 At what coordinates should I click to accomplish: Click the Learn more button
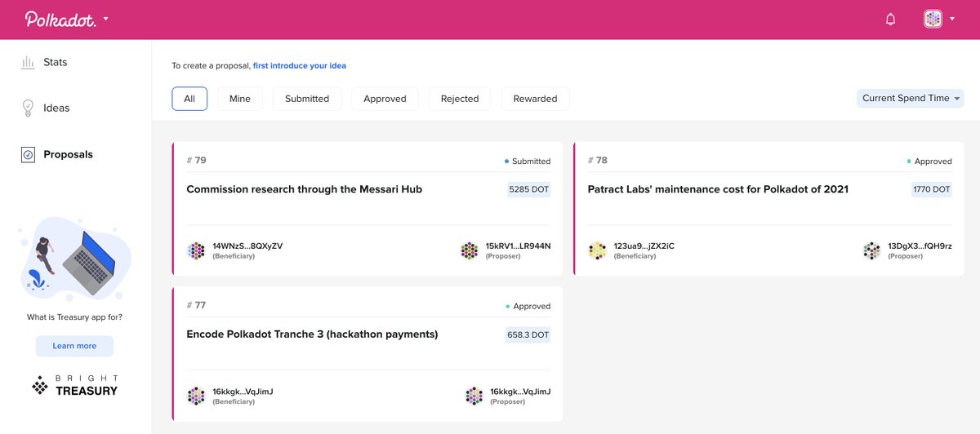[74, 346]
